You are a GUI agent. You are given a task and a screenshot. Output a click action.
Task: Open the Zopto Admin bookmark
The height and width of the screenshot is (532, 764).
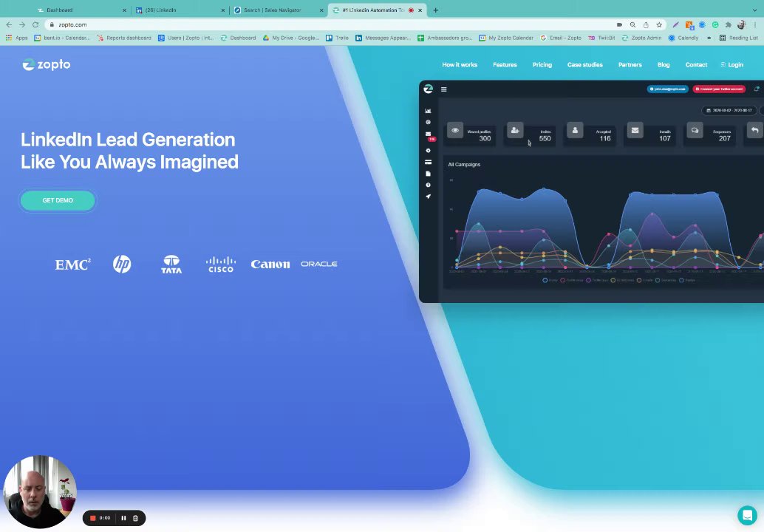click(641, 38)
